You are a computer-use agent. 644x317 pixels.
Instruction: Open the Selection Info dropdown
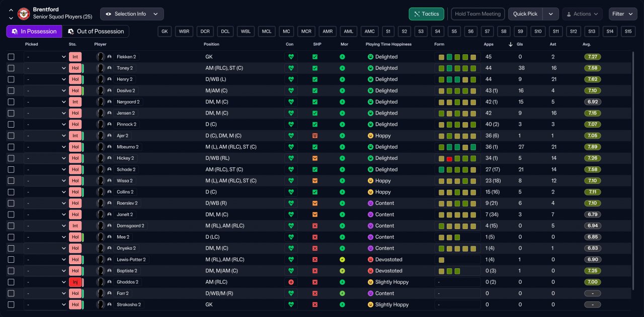(132, 14)
